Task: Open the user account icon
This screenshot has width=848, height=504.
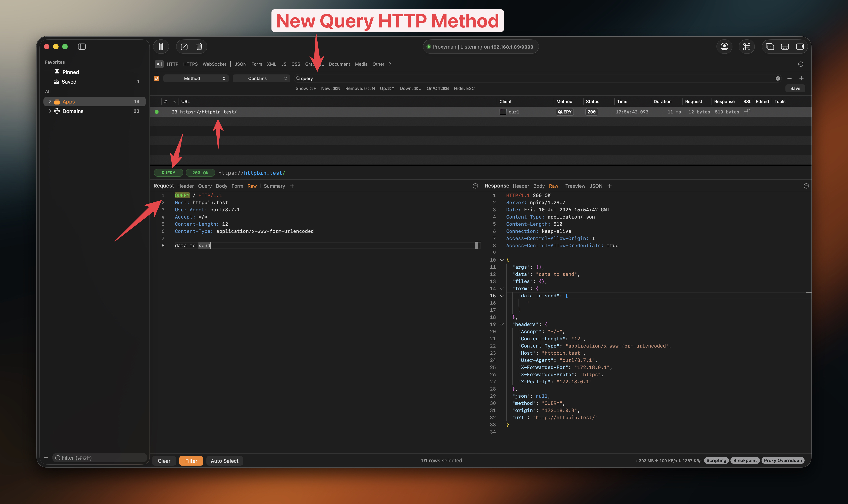Action: [x=724, y=47]
